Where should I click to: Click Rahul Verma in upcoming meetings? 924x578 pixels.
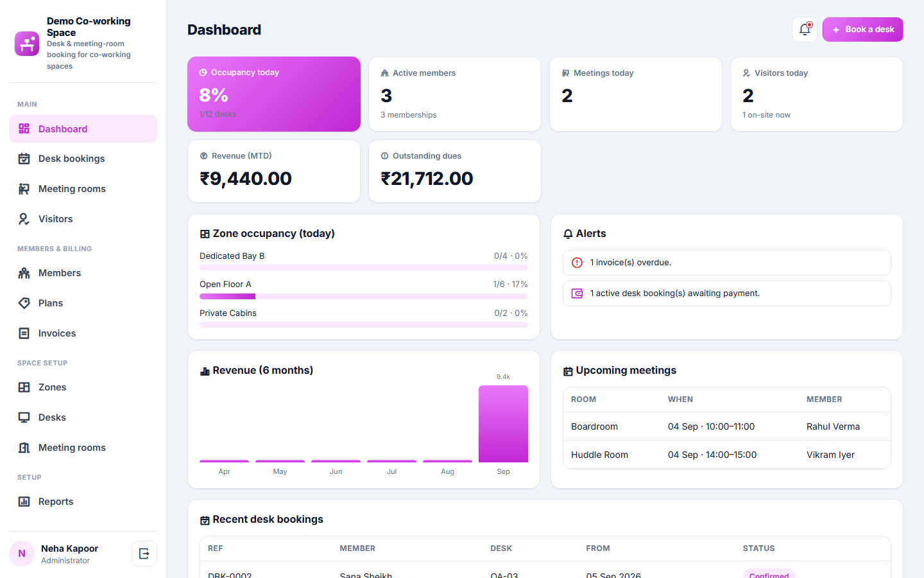coord(833,426)
